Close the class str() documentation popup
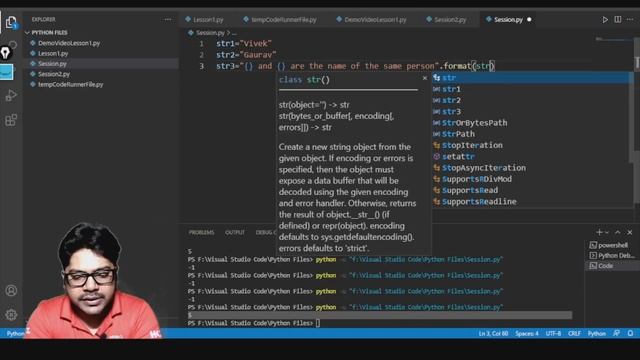640x360 pixels. [424, 78]
